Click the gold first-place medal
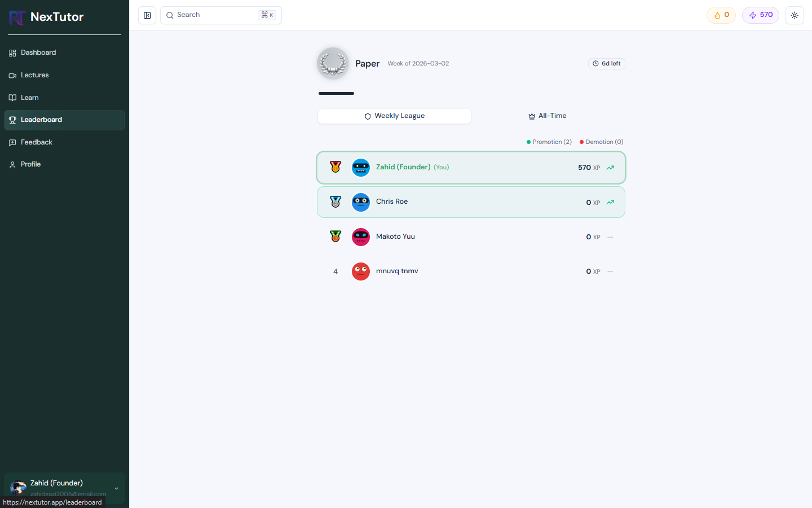812x508 pixels. coord(336,167)
